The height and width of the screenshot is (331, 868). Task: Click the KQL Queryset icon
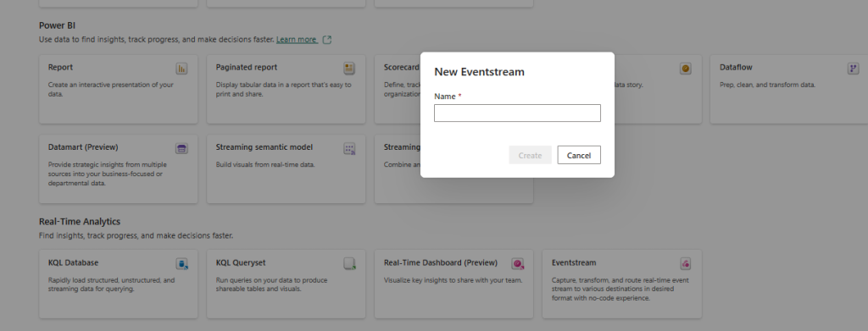click(x=348, y=263)
